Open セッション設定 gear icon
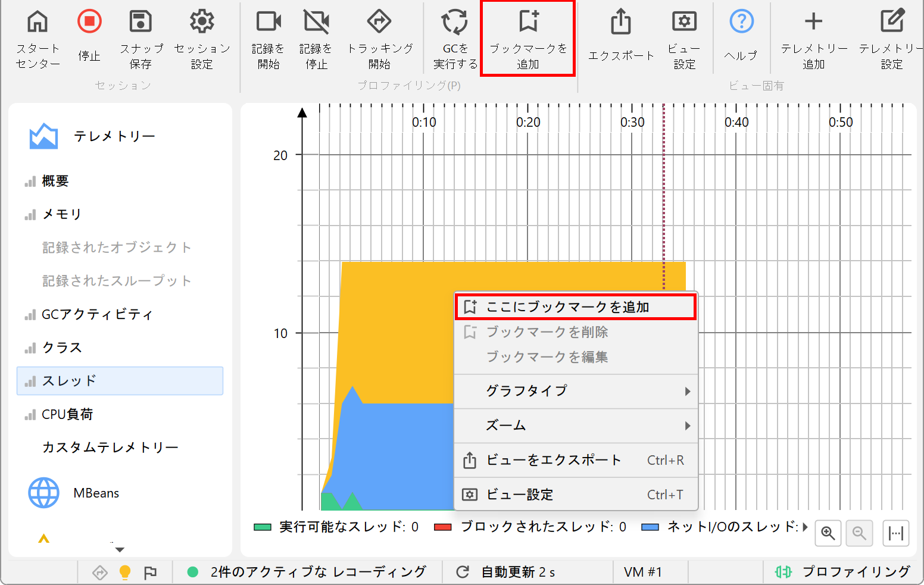Image resolution: width=924 pixels, height=585 pixels. [202, 23]
